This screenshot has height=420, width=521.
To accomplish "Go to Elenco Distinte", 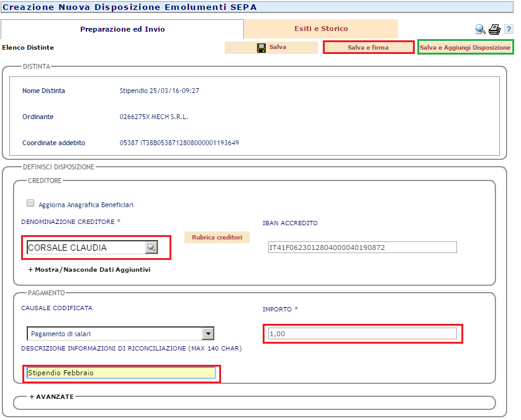I will point(28,47).
